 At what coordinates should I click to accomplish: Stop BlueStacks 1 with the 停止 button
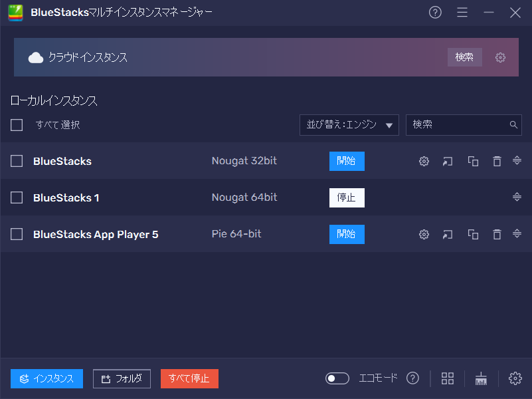pos(347,198)
